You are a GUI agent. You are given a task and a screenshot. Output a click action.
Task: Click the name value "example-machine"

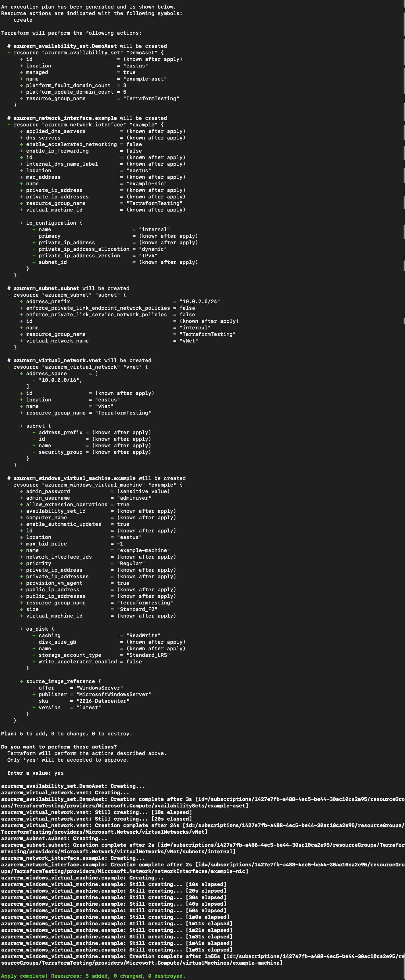click(143, 550)
